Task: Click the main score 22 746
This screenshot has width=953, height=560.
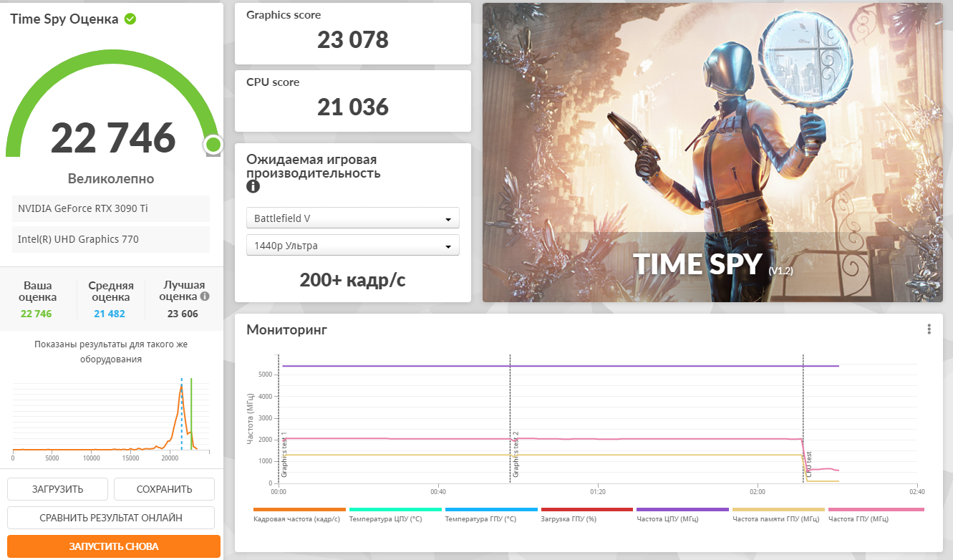Action: [x=113, y=137]
